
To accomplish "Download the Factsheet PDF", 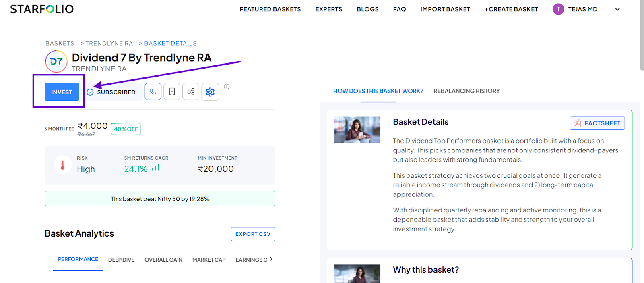I will [597, 123].
